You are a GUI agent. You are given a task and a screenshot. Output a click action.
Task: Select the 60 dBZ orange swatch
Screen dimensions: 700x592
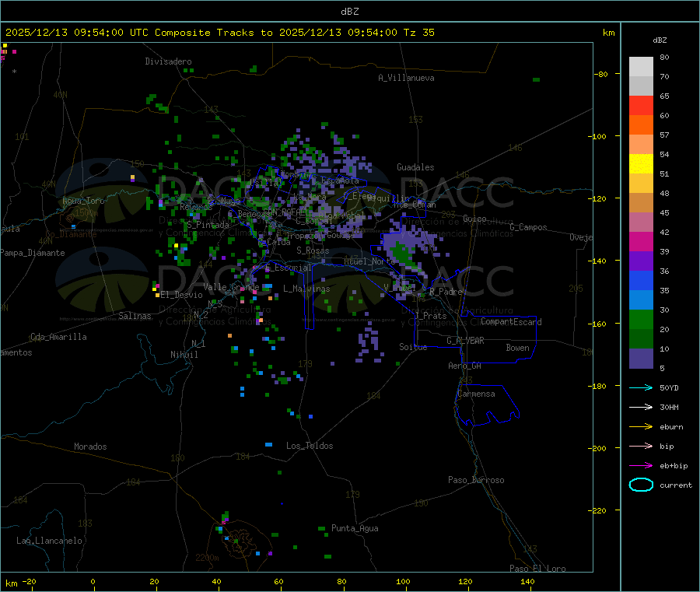click(641, 124)
